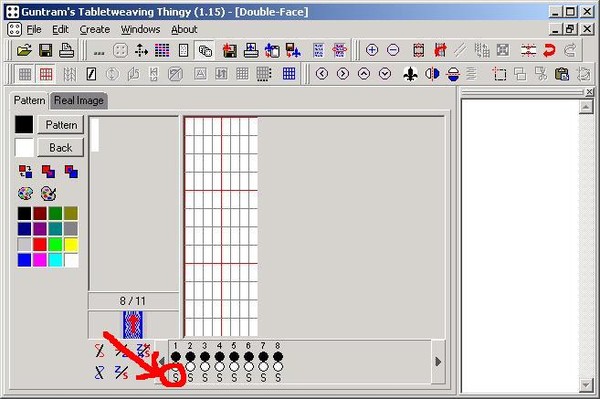600x399 pixels.
Task: Toggle the white hole circle under tablet 4
Action: pos(219,367)
